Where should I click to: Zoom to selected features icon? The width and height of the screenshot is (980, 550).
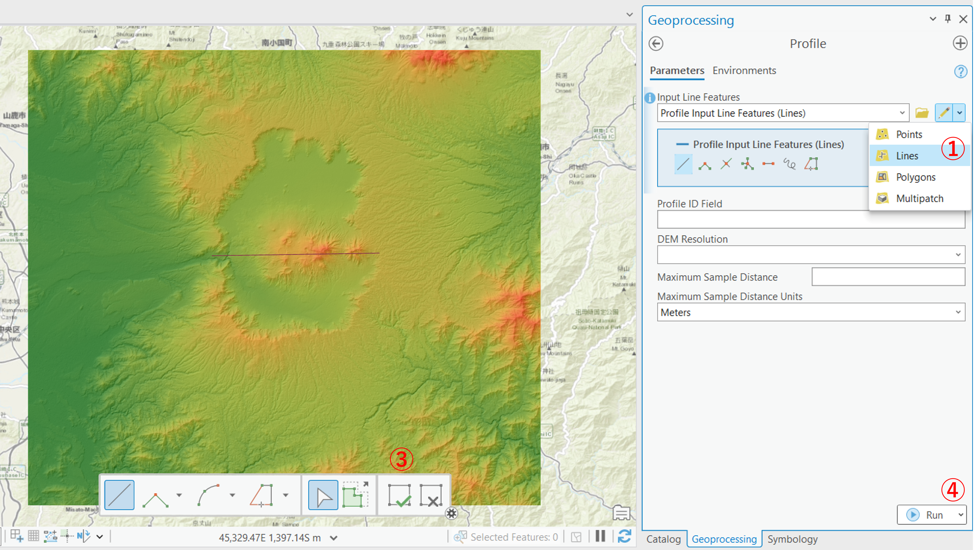(460, 537)
